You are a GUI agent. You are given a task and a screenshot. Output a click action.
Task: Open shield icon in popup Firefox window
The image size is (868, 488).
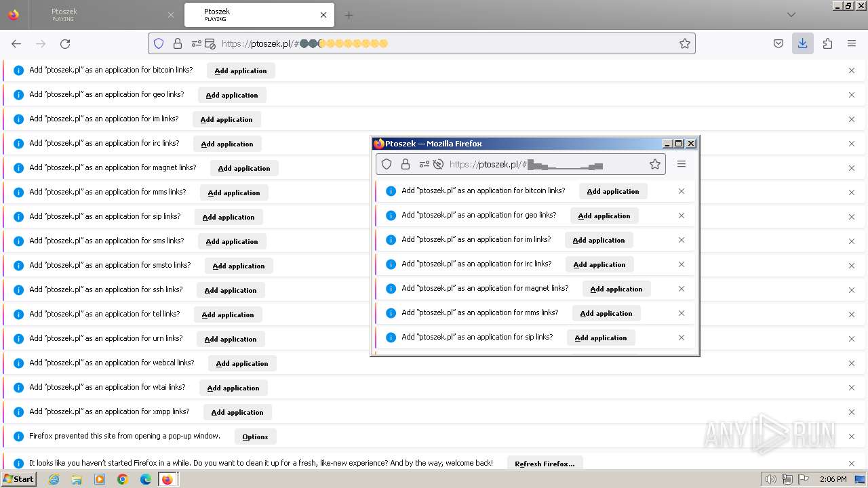(x=387, y=164)
